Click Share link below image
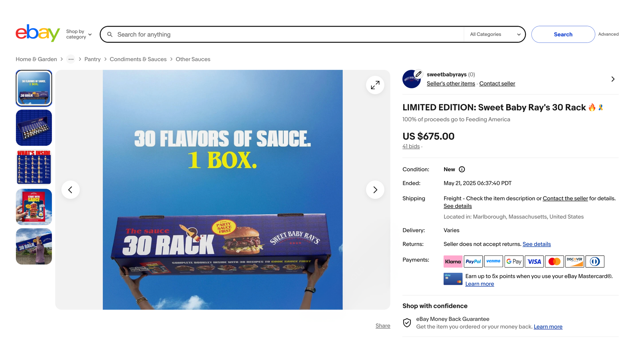Viewport: 644px width, 352px height. pos(383,326)
